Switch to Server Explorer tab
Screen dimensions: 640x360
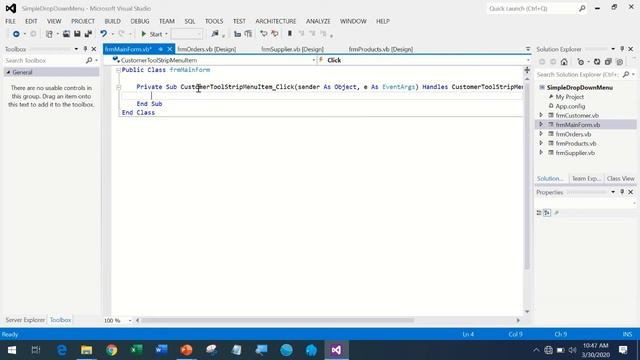tap(25, 320)
